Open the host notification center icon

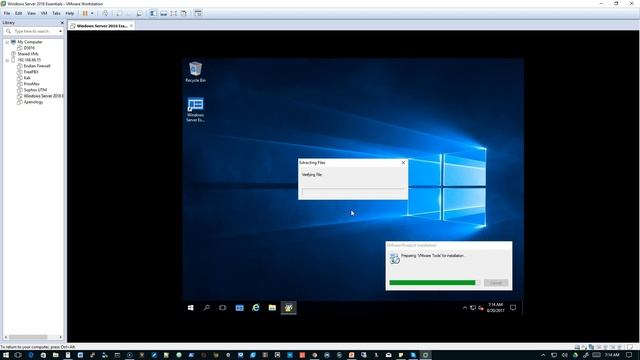629,355
